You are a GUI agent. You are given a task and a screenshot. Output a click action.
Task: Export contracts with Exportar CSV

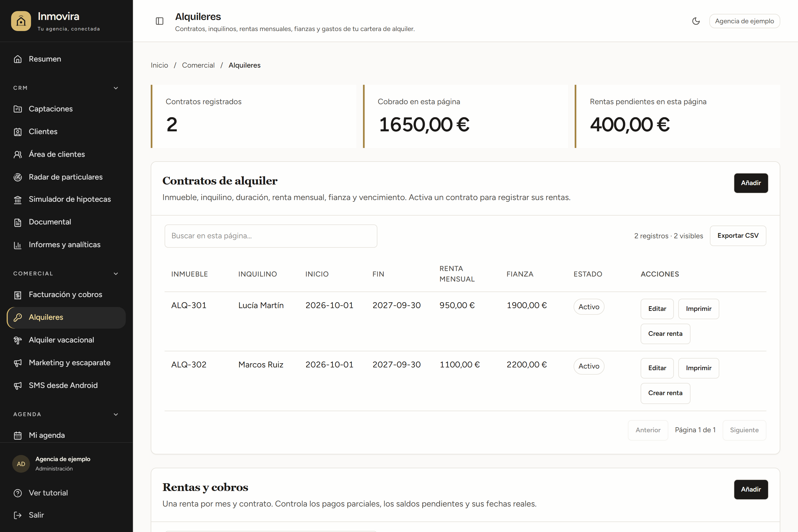click(x=738, y=236)
